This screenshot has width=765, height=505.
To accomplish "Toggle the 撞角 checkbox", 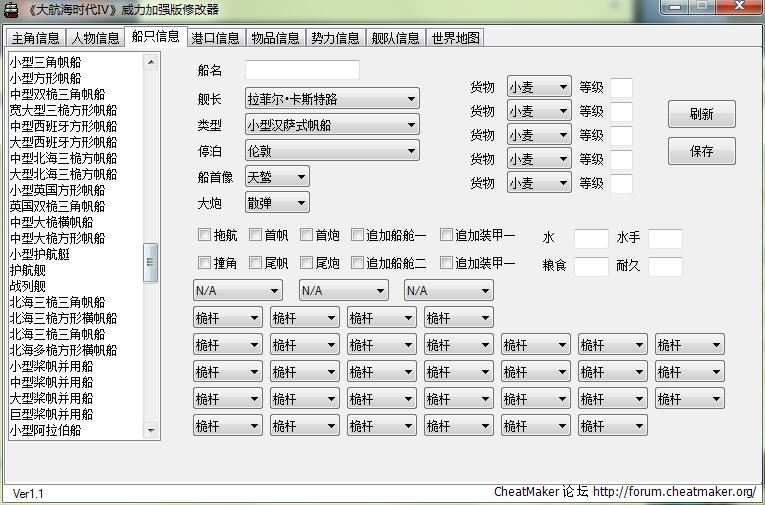I will tap(204, 263).
